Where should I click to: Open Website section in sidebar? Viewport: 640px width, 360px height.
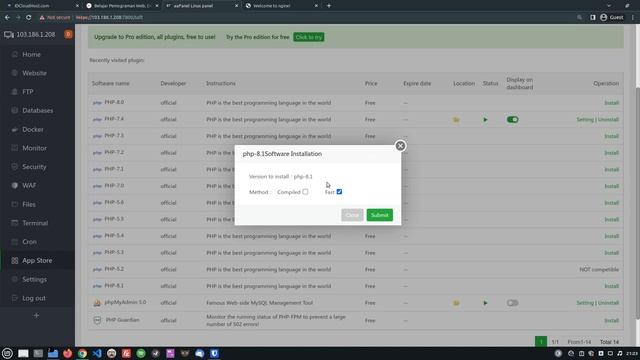(34, 73)
